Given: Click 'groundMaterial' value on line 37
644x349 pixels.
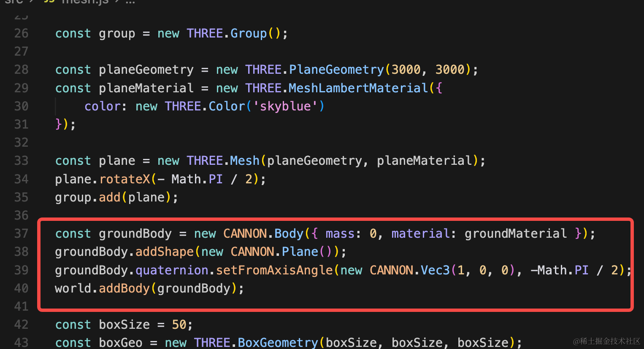Looking at the screenshot, I should pos(516,234).
